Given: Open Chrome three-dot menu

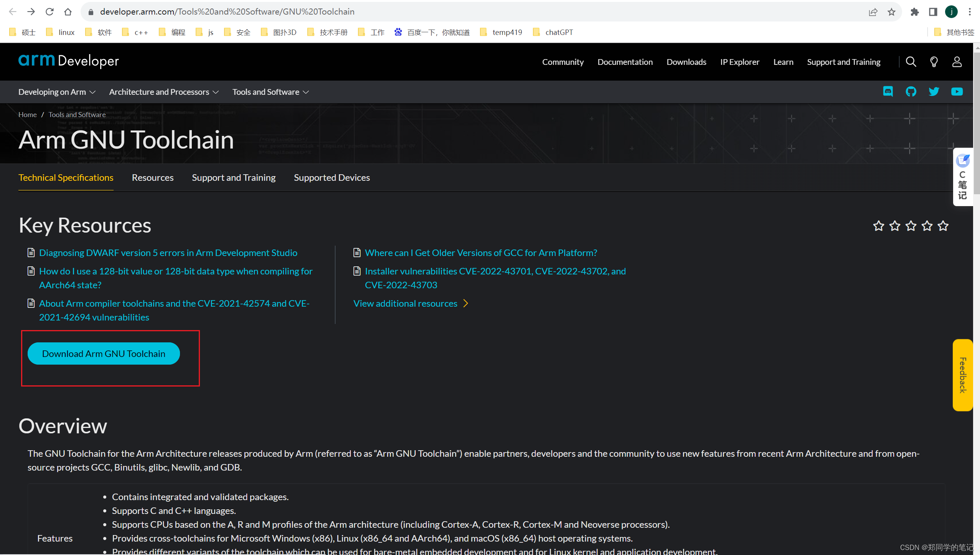Looking at the screenshot, I should pos(970,12).
